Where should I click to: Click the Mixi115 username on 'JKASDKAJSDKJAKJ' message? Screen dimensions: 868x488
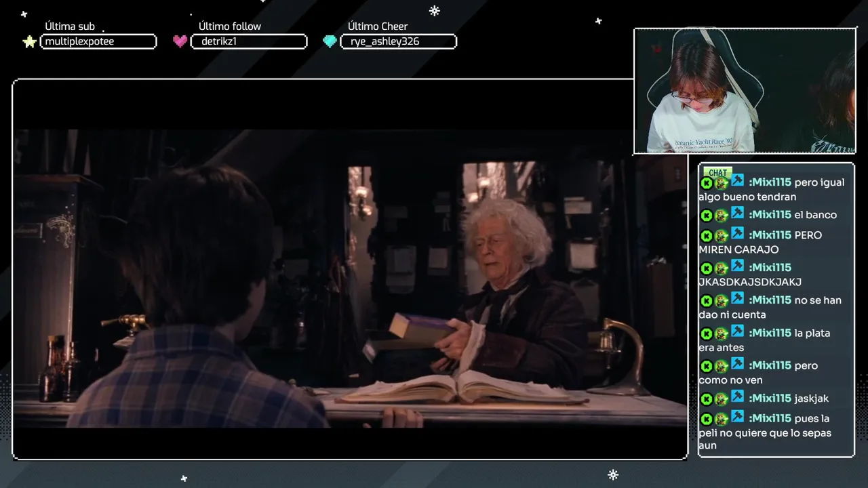click(770, 268)
